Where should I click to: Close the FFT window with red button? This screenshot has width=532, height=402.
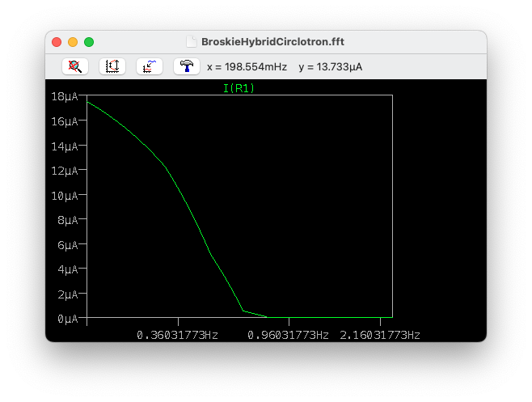tap(57, 42)
